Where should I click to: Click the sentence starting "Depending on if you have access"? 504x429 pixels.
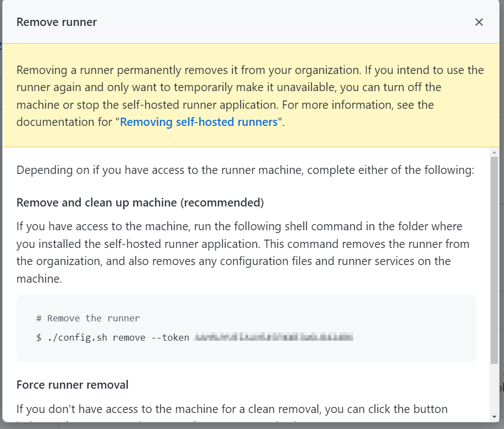[x=245, y=170]
